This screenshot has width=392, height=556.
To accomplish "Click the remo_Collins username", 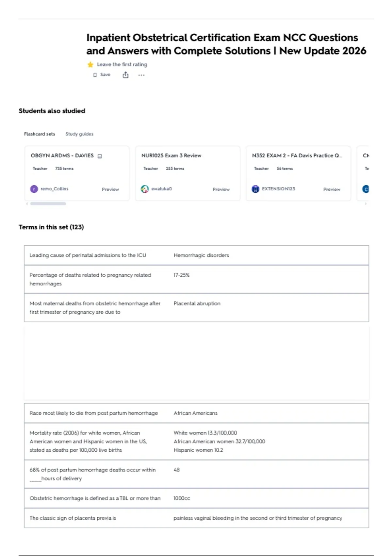I will tap(55, 189).
